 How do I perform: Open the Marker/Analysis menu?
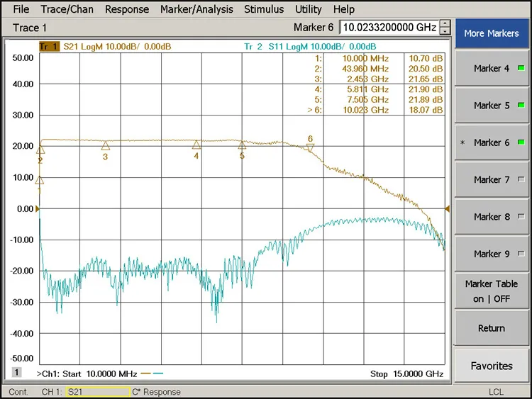point(196,9)
